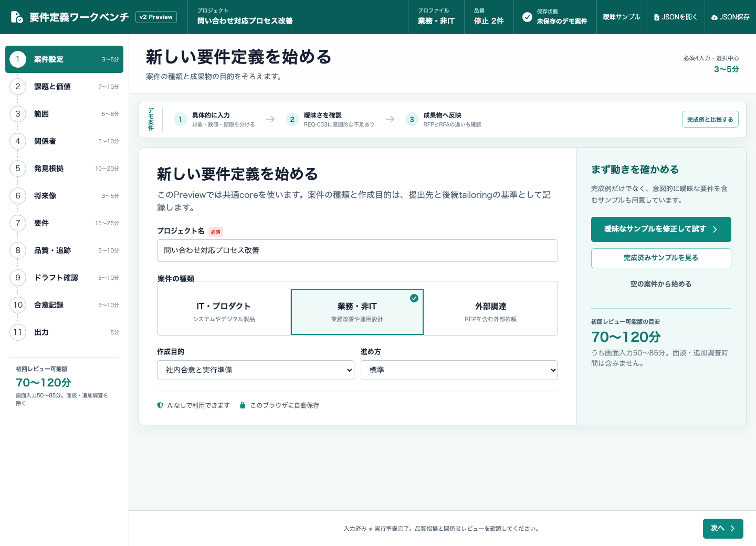Click REQ-003に意図的な不足あり text

click(339, 124)
